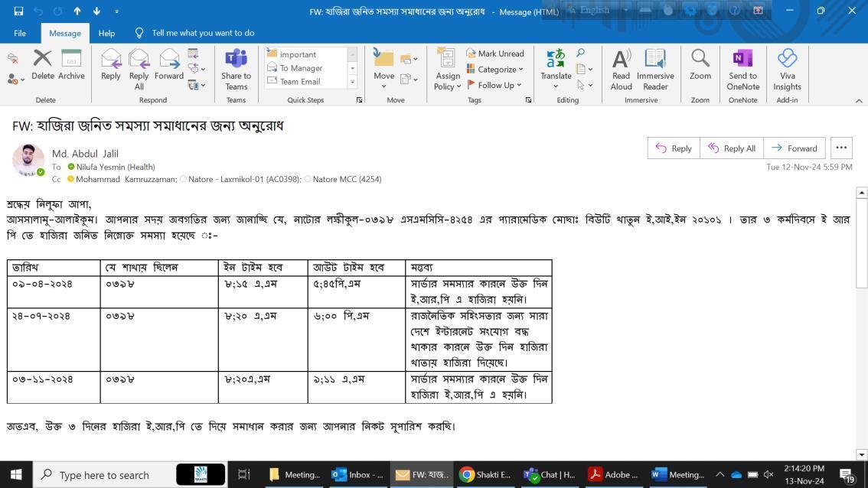Open the Select cursor dropdown in Editing
Viewport: 868px width, 488px height.
click(x=585, y=85)
